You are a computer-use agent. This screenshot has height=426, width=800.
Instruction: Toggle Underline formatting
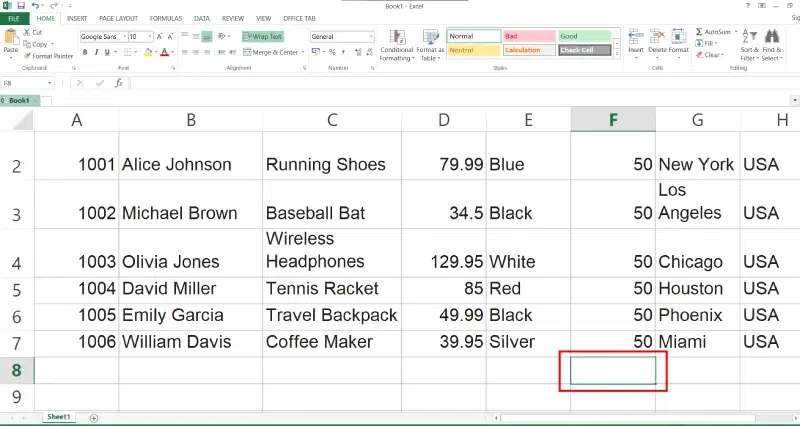[107, 52]
